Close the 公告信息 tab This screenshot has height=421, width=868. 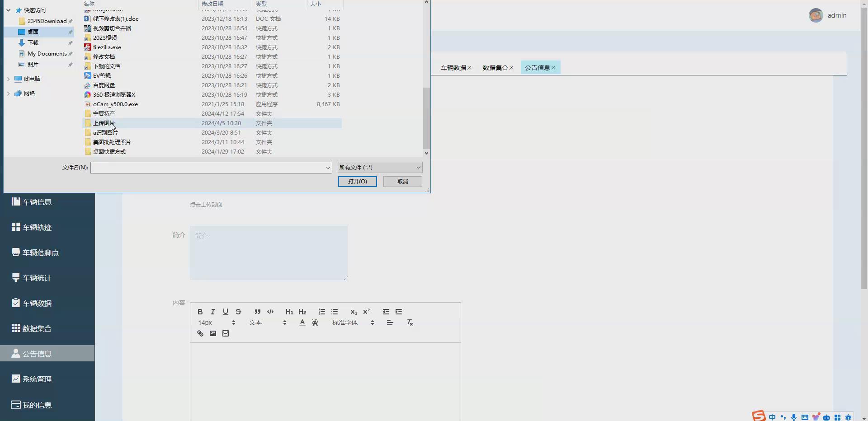[x=553, y=68]
